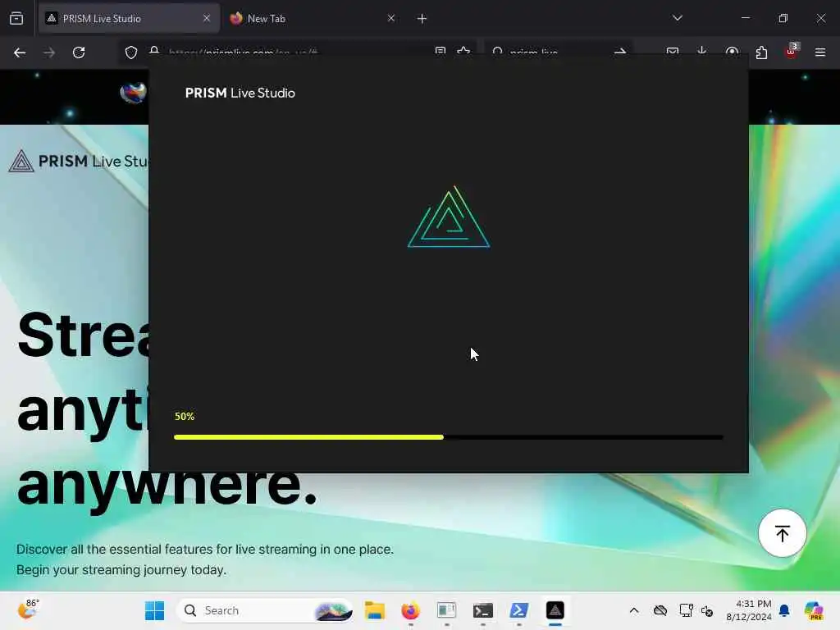Click the colorful orb icon on webpage header
The width and height of the screenshot is (840, 630).
134,93
